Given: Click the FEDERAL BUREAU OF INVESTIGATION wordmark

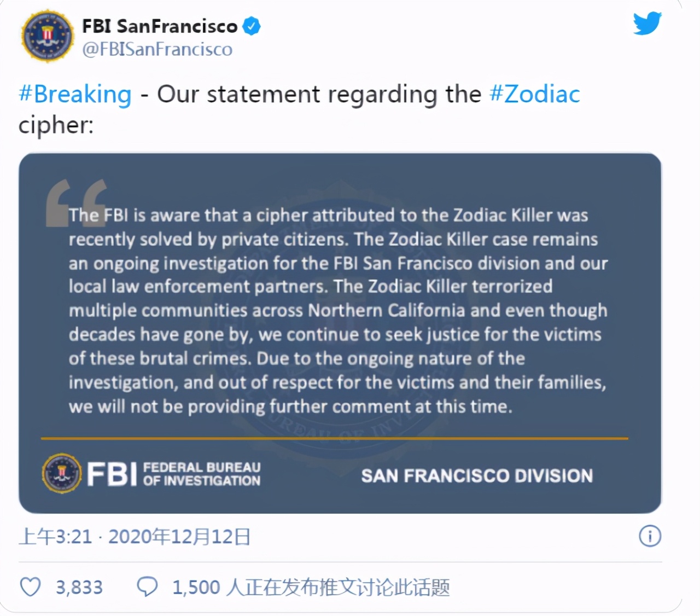Looking at the screenshot, I should 201,474.
